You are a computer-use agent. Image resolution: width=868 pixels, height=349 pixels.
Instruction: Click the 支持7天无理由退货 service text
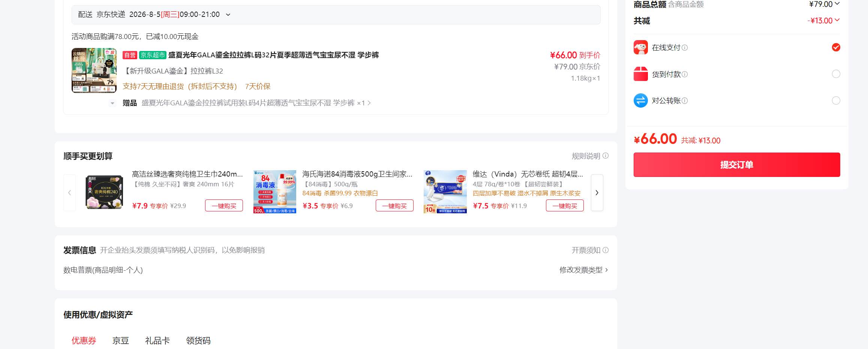180,87
